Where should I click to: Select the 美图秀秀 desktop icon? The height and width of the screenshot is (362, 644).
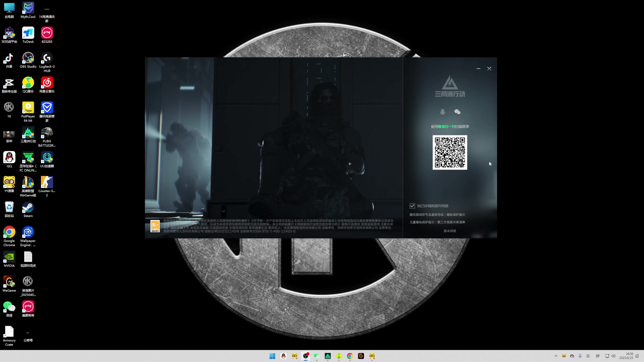pos(28,309)
